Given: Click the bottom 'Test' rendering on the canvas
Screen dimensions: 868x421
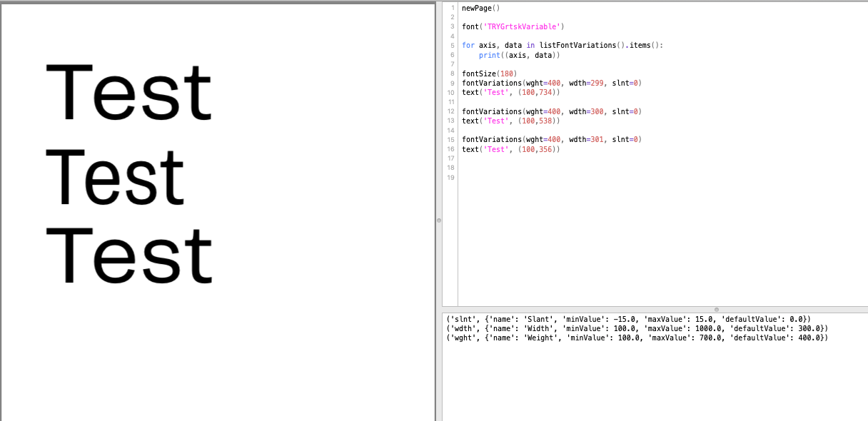Looking at the screenshot, I should tap(128, 253).
